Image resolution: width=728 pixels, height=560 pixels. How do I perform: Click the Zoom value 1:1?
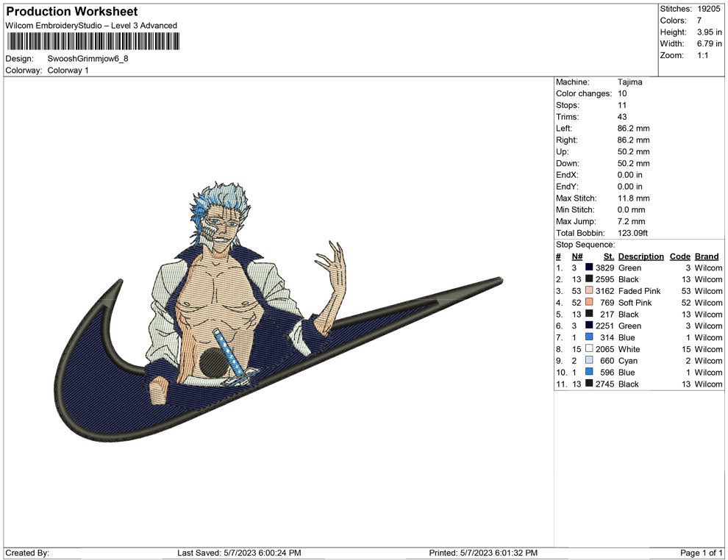pyautogui.click(x=703, y=55)
